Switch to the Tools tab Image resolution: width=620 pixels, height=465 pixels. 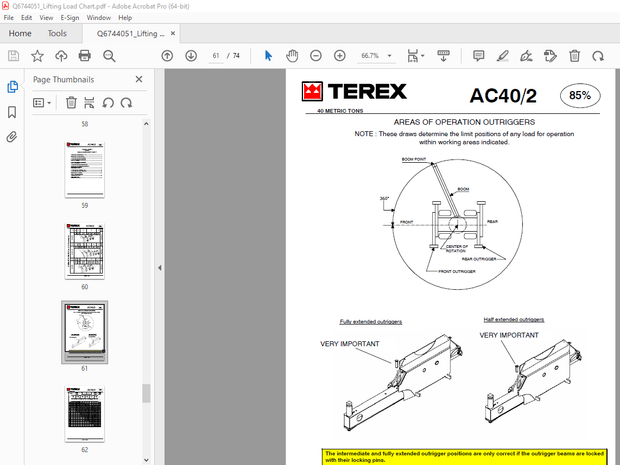coord(57,34)
